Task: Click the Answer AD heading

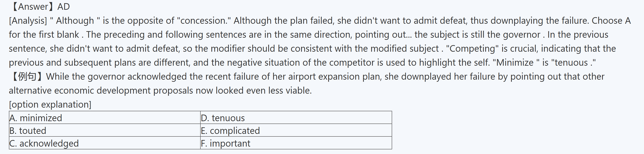Action: [x=40, y=7]
